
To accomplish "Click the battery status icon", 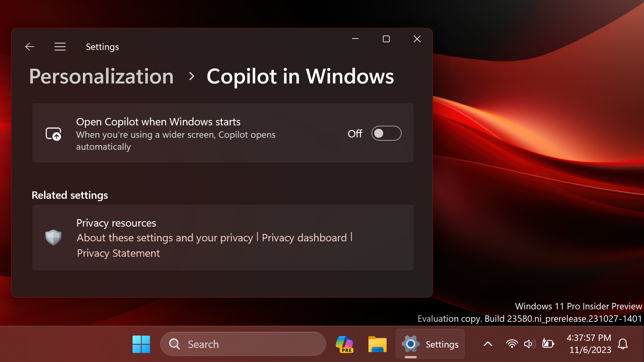I will click(548, 344).
